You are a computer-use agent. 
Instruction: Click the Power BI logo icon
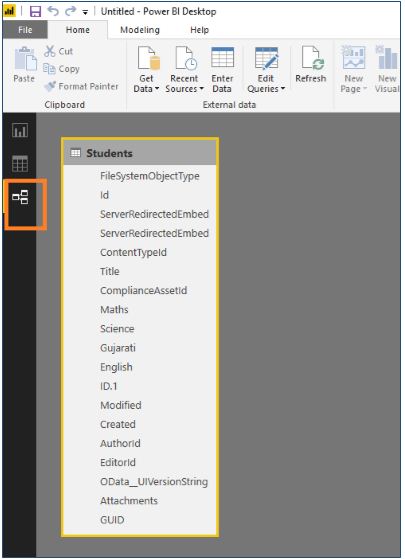[9, 11]
